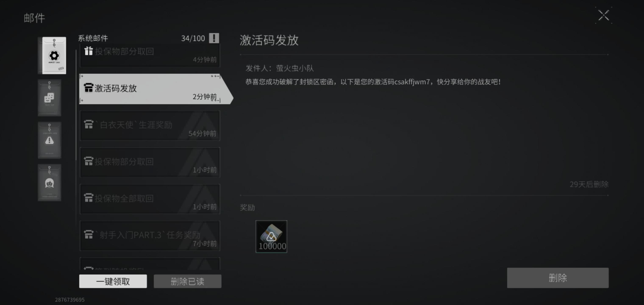Image resolution: width=644 pixels, height=305 pixels.
Task: Click the gift icon on the top 投保物部分取回 mail
Action: coord(89,51)
